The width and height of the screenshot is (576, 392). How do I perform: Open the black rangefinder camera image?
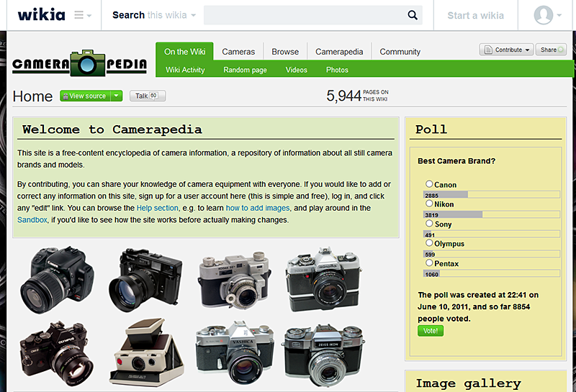click(145, 280)
